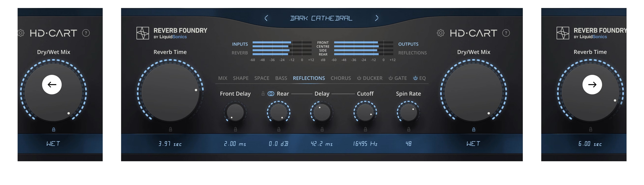Lock the Spin Rate parameter
644x185 pixels.
tap(408, 129)
